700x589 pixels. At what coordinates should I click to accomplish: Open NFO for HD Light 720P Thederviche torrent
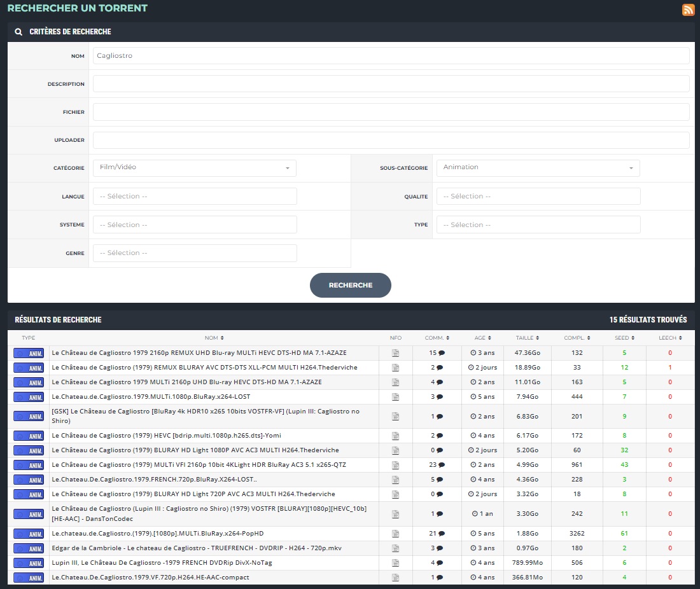396,494
